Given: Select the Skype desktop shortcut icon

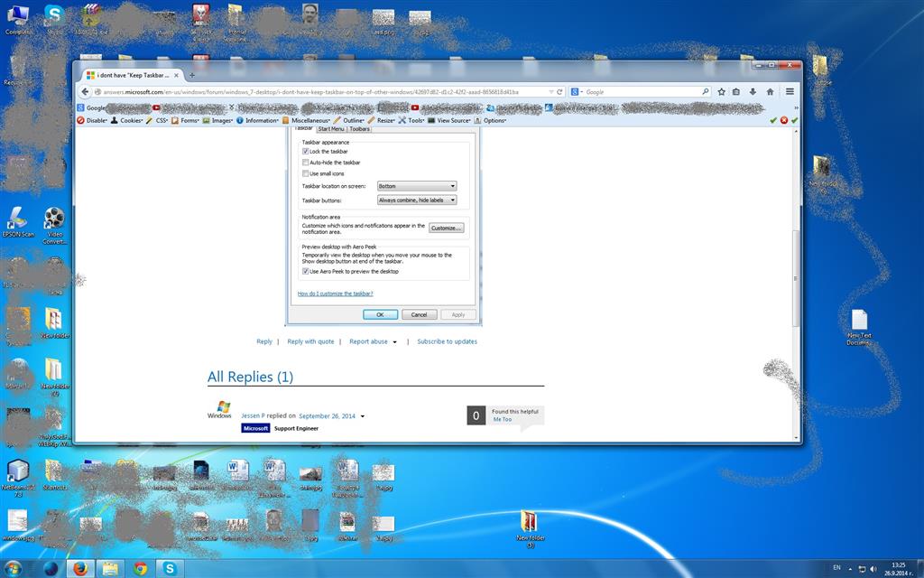Looking at the screenshot, I should tap(54, 20).
